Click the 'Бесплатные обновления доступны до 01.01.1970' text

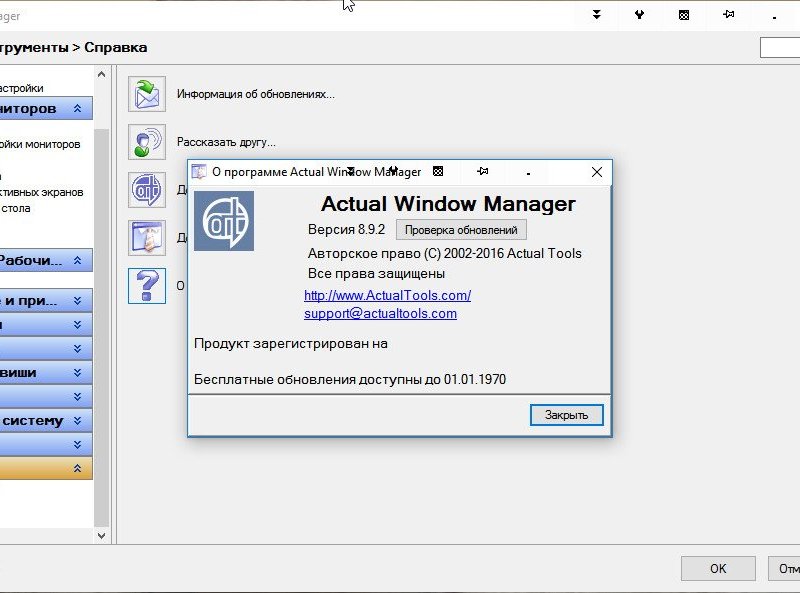tap(350, 379)
